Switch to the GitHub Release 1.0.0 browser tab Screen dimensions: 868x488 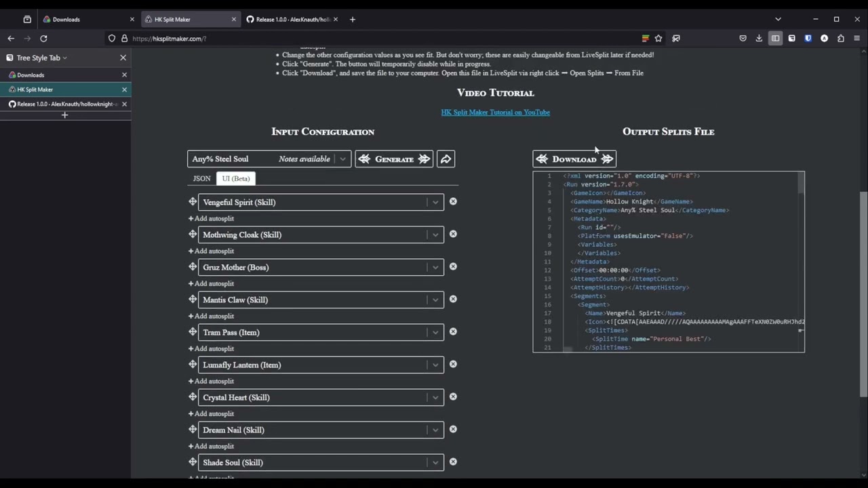[x=292, y=19]
